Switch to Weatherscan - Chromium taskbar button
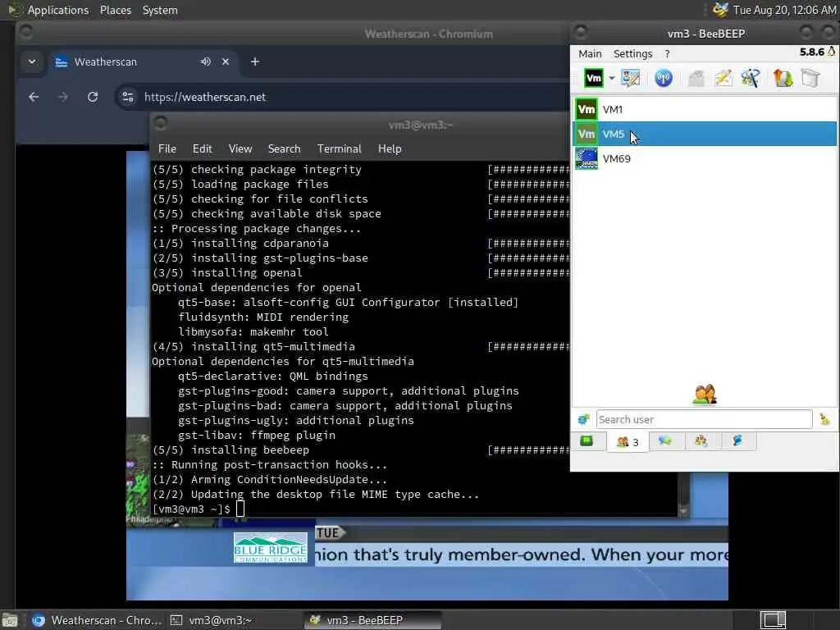Viewport: 840px width, 630px height. pos(97,620)
